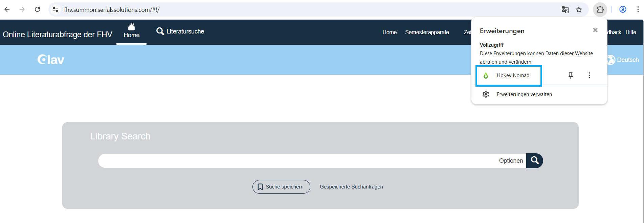Open the Deutsch language selector
Image resolution: width=644 pixels, height=223 pixels.
624,60
